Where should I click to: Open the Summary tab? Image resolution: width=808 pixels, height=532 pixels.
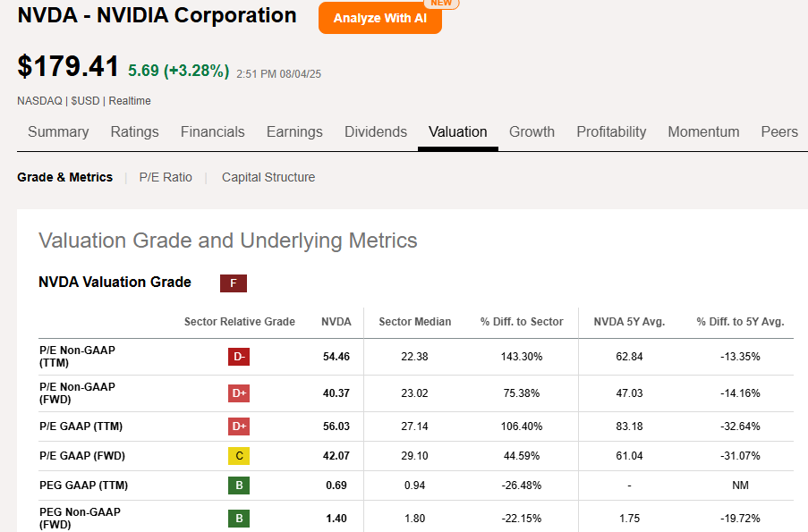[x=58, y=132]
